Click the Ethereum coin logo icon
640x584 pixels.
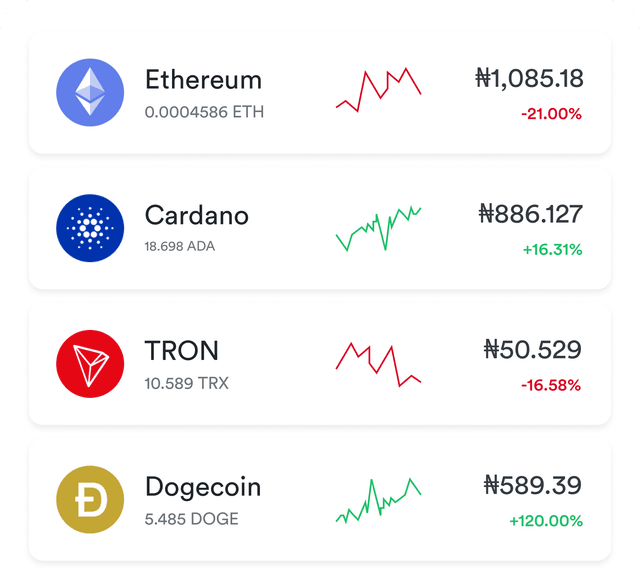pyautogui.click(x=90, y=92)
